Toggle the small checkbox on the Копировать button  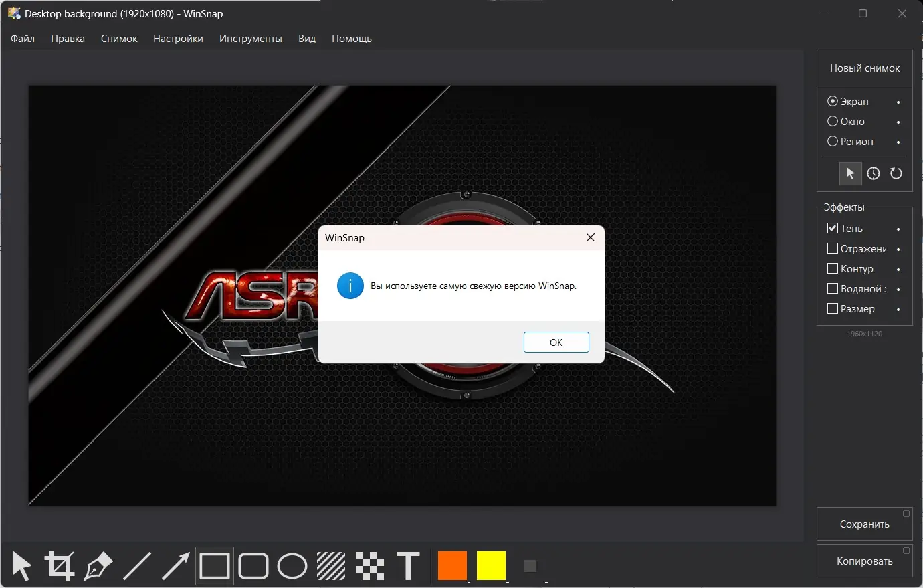[906, 551]
